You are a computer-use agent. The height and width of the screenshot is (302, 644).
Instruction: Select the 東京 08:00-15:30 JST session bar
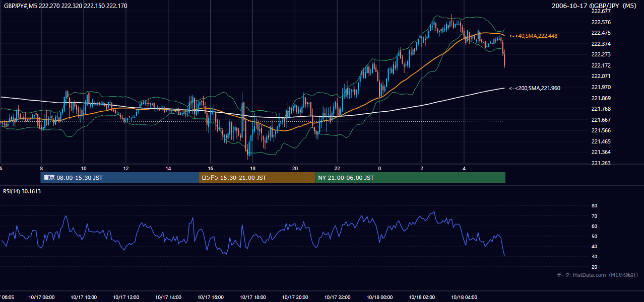pyautogui.click(x=120, y=178)
